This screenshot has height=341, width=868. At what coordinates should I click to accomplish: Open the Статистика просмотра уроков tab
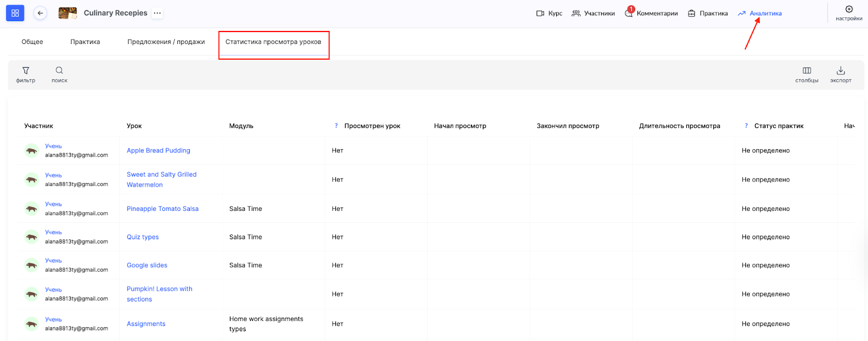[x=273, y=42]
